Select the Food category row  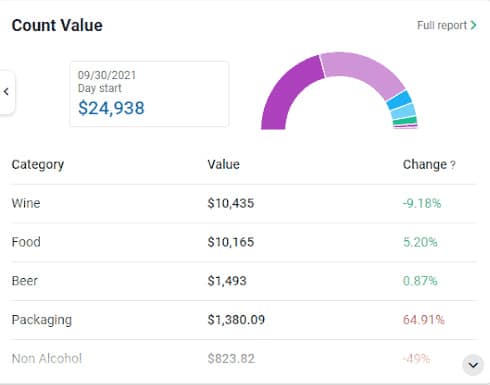244,242
